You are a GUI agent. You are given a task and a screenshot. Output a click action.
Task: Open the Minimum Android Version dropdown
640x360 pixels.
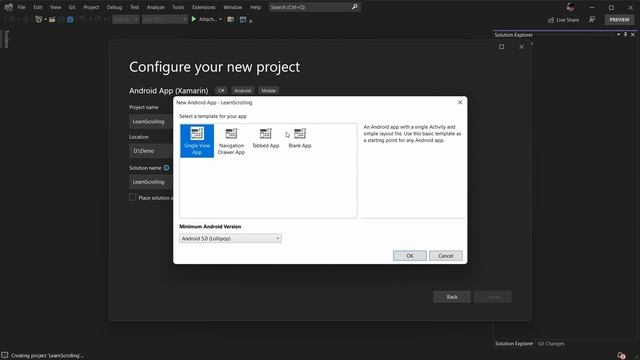point(230,238)
